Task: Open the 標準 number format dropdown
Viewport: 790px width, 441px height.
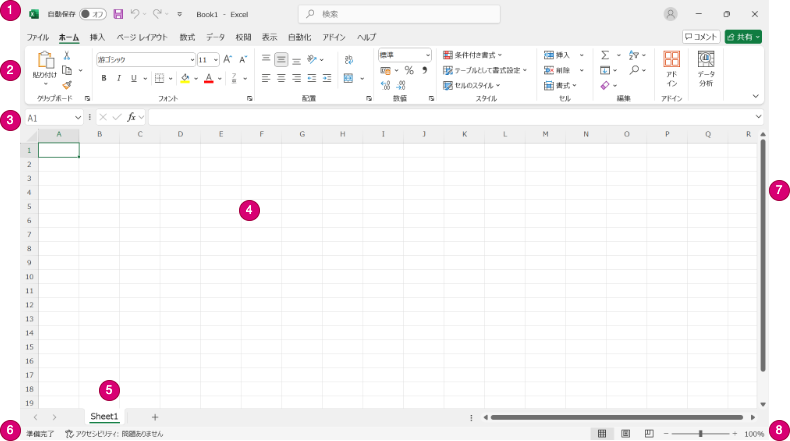Action: click(x=428, y=55)
